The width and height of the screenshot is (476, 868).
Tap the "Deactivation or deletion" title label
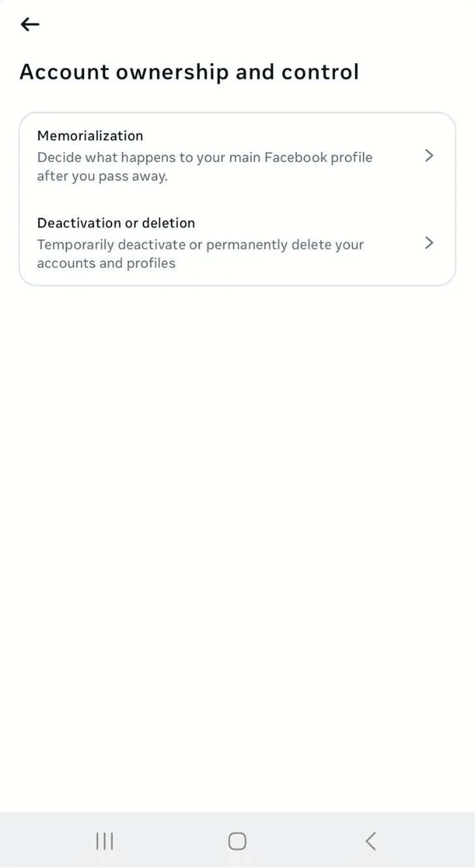point(116,223)
